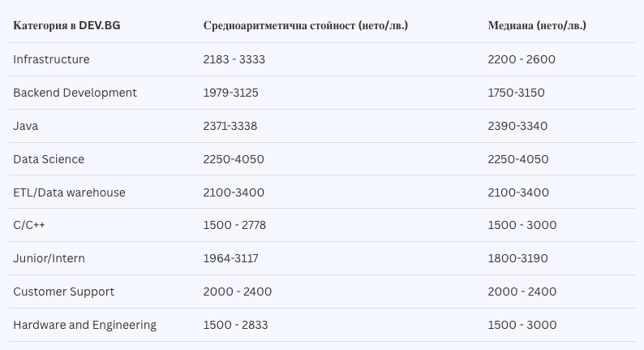Click the ETL/Data warehouse category cell
The height and width of the screenshot is (350, 644).
(69, 192)
